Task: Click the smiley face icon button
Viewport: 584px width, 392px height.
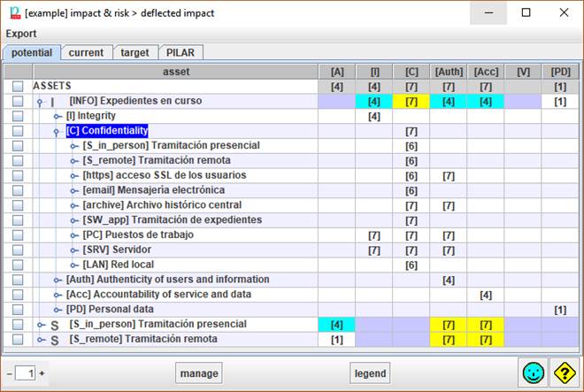Action: tap(535, 373)
